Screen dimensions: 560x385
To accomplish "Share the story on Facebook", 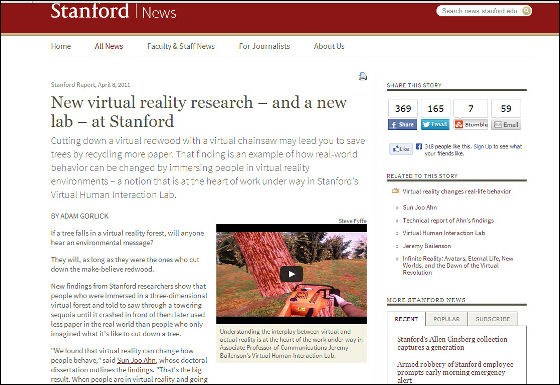I will click(402, 124).
